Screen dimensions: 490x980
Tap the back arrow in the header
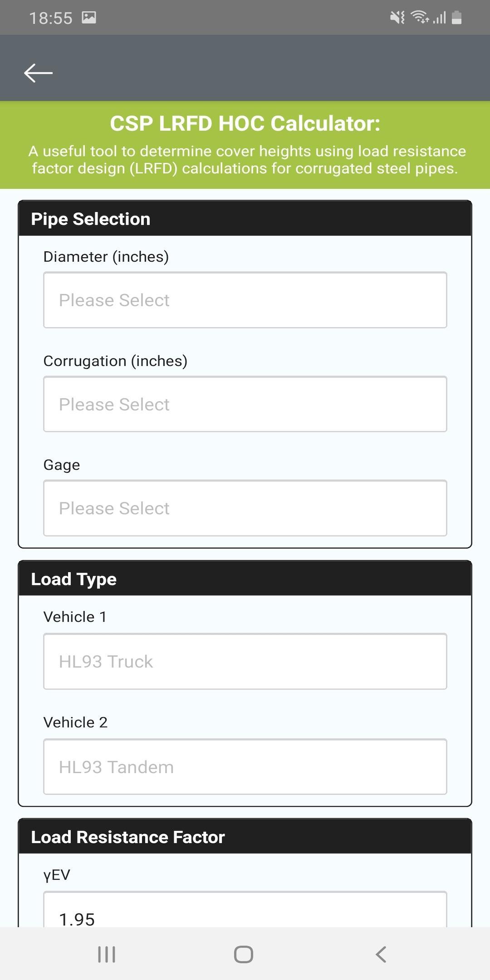tap(38, 73)
